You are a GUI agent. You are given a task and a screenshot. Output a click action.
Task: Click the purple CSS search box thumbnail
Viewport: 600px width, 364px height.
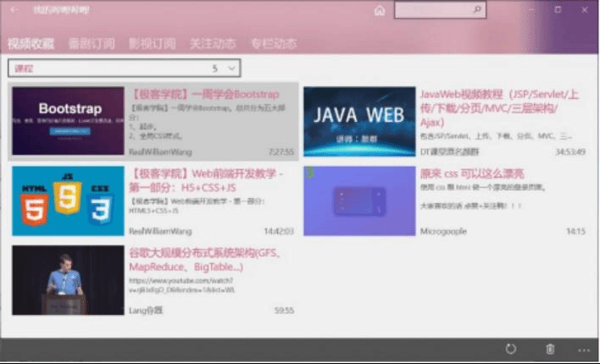(x=359, y=201)
